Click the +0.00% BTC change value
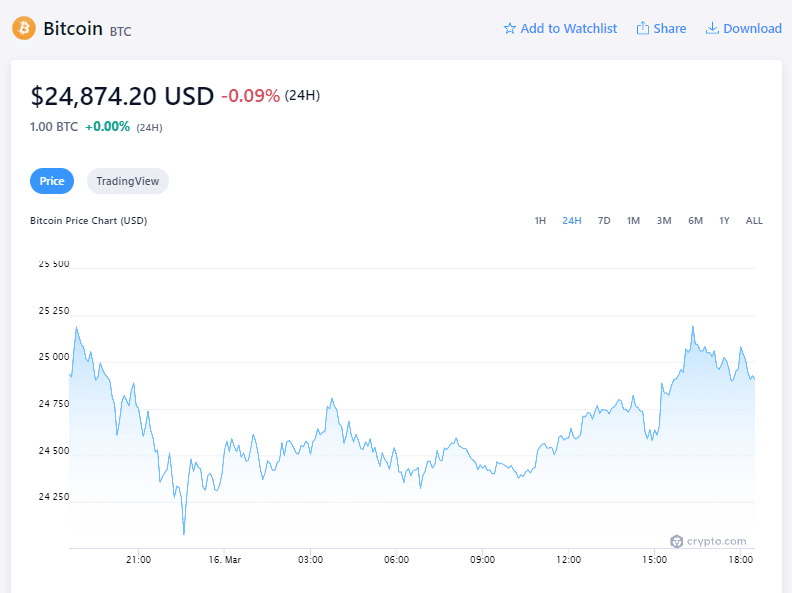Image resolution: width=792 pixels, height=593 pixels. coord(108,126)
